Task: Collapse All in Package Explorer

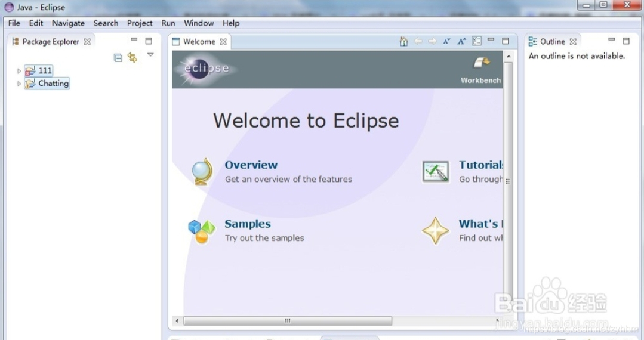Action: click(x=118, y=58)
